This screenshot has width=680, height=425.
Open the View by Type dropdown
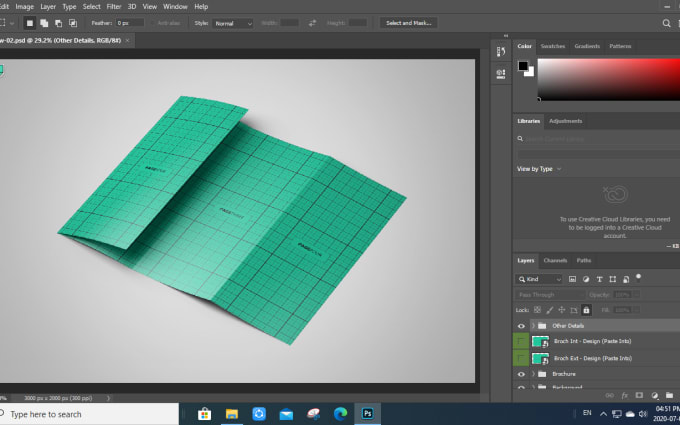pyautogui.click(x=539, y=169)
